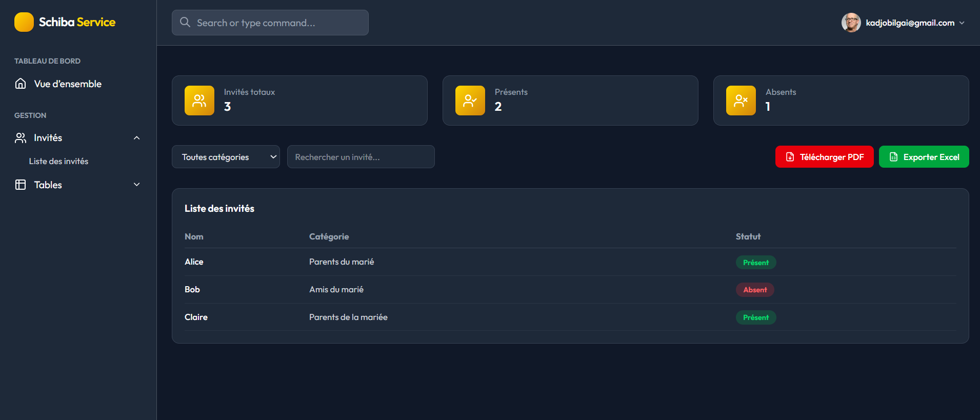Click the Invités totaux label
The image size is (980, 420).
[249, 92]
